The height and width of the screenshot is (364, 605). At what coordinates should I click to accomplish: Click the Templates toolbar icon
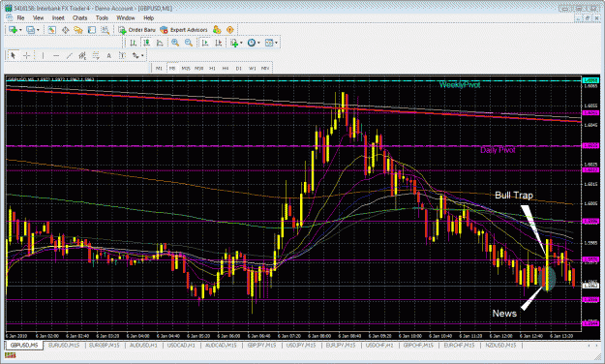pyautogui.click(x=269, y=43)
